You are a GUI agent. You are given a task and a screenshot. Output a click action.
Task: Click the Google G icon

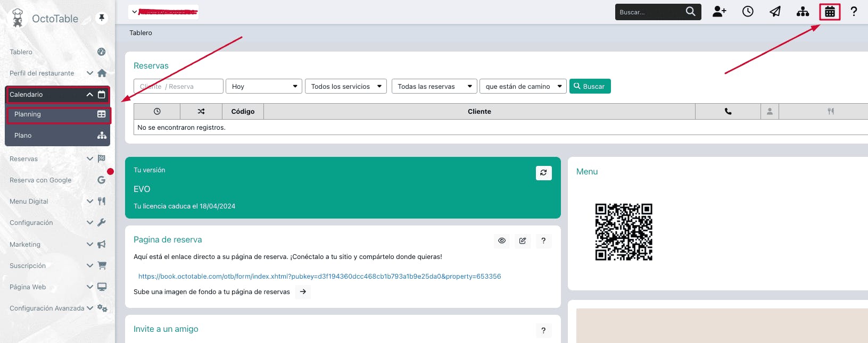tap(102, 180)
